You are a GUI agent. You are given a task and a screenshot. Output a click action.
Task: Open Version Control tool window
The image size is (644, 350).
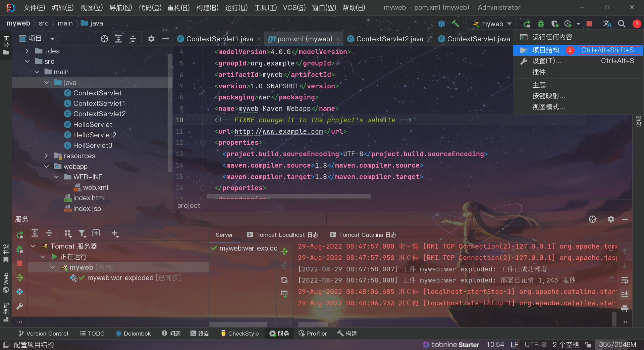43,334
